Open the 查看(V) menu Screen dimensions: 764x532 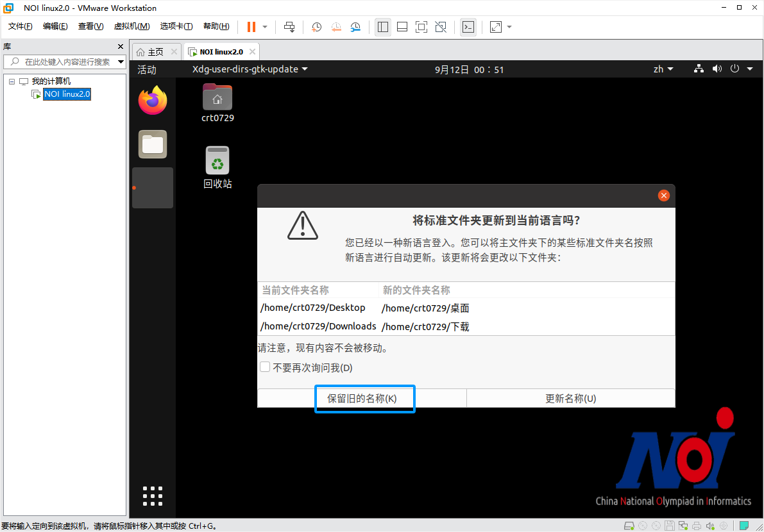pyautogui.click(x=90, y=26)
